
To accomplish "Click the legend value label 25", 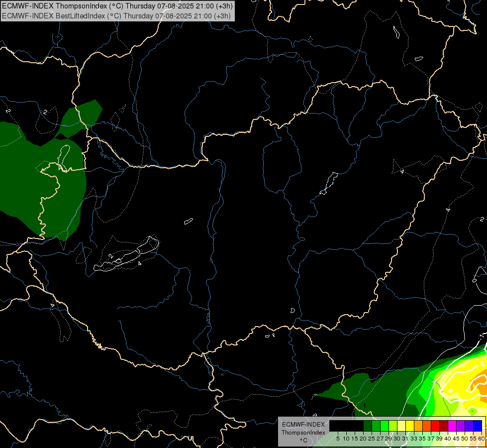I will click(372, 439).
